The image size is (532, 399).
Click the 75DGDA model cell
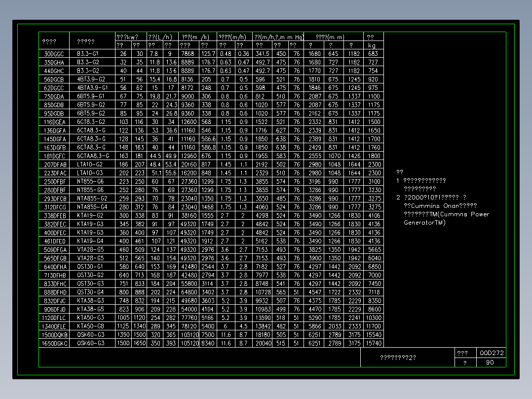coord(54,96)
